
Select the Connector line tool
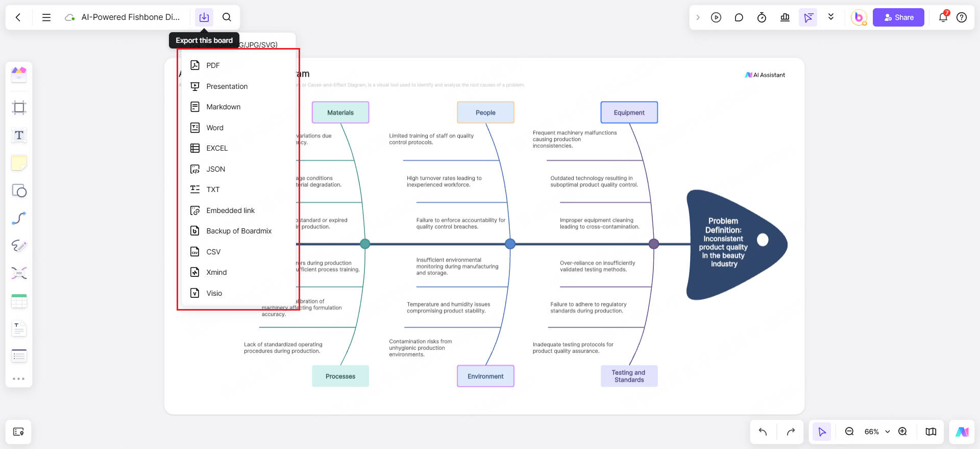click(19, 218)
